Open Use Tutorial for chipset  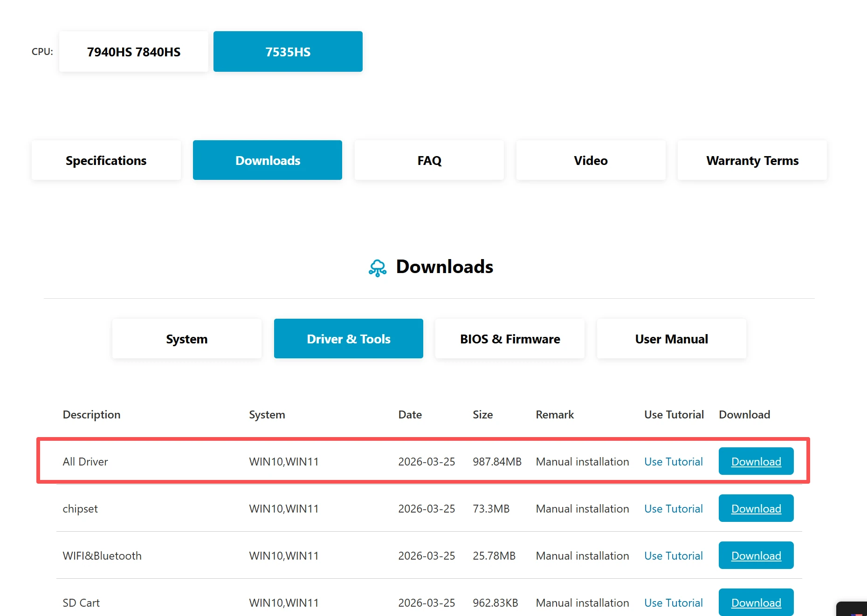[674, 509]
